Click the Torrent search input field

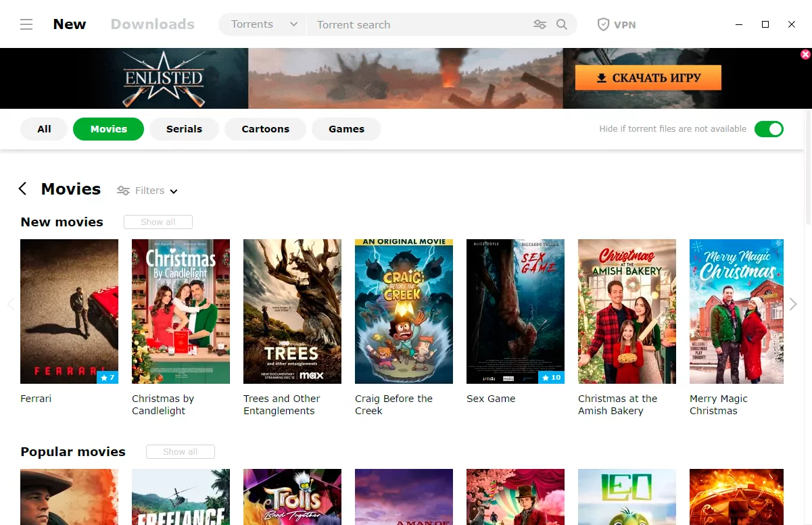click(419, 24)
